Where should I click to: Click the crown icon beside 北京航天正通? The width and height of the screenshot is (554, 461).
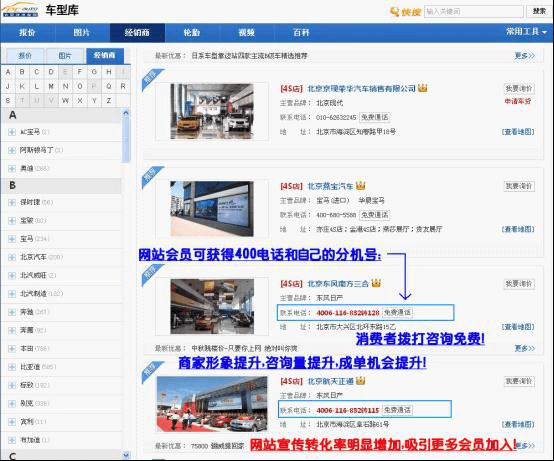pos(360,380)
